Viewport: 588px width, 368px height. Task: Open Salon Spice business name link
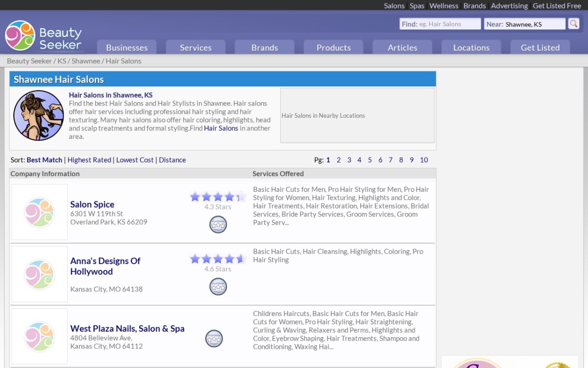[92, 204]
